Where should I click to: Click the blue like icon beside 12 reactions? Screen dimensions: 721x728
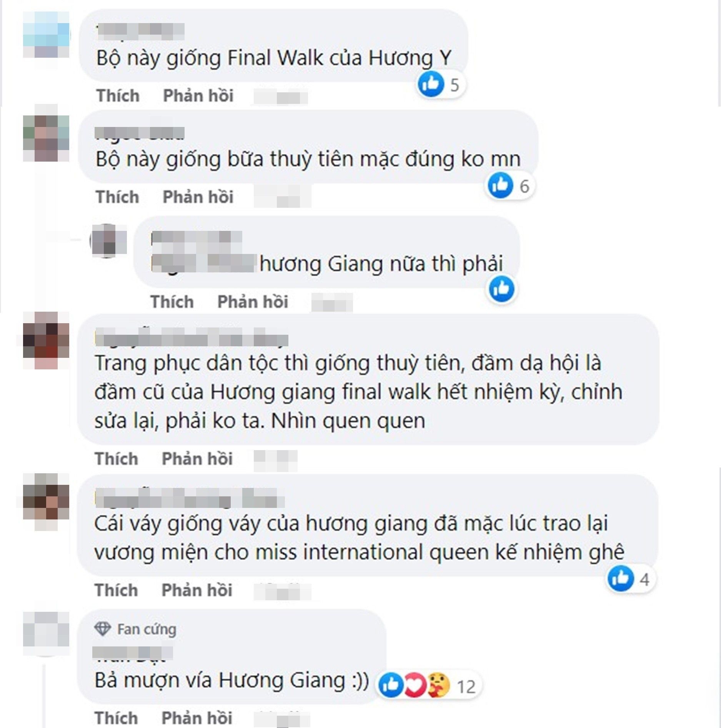pyautogui.click(x=391, y=685)
